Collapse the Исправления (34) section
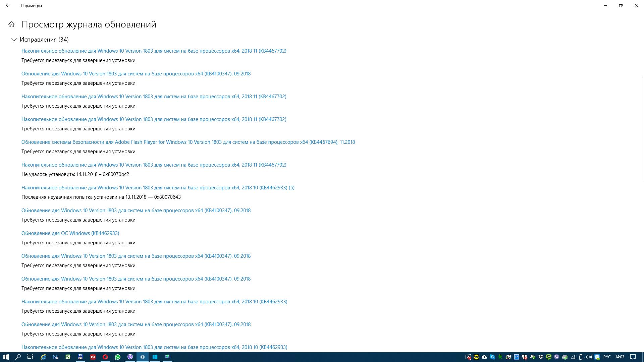This screenshot has width=644, height=362. click(x=14, y=40)
